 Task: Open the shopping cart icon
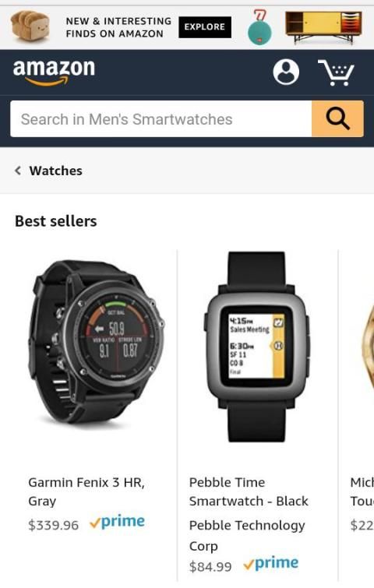336,72
